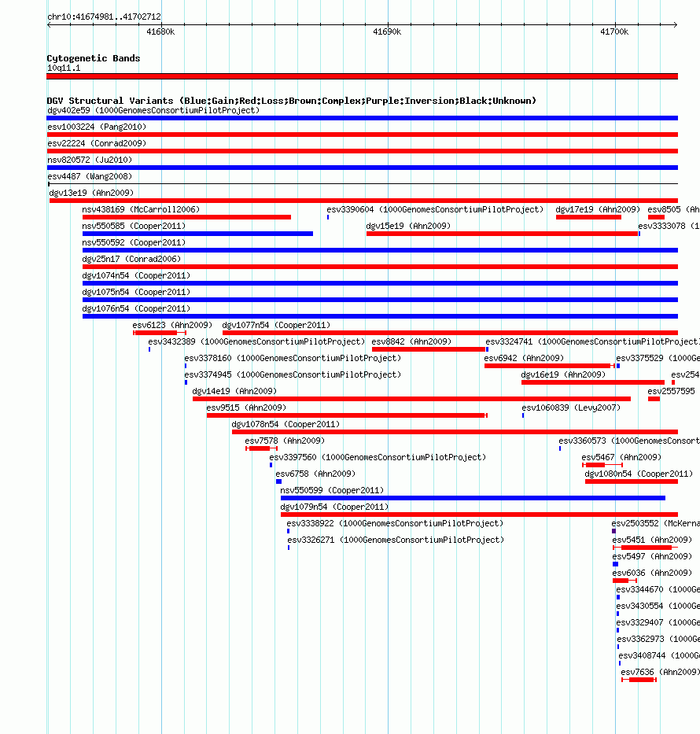Screen dimensions: 700x734
Task: Select dgv25n17 (Conrad2006) label
Action: pos(131,259)
